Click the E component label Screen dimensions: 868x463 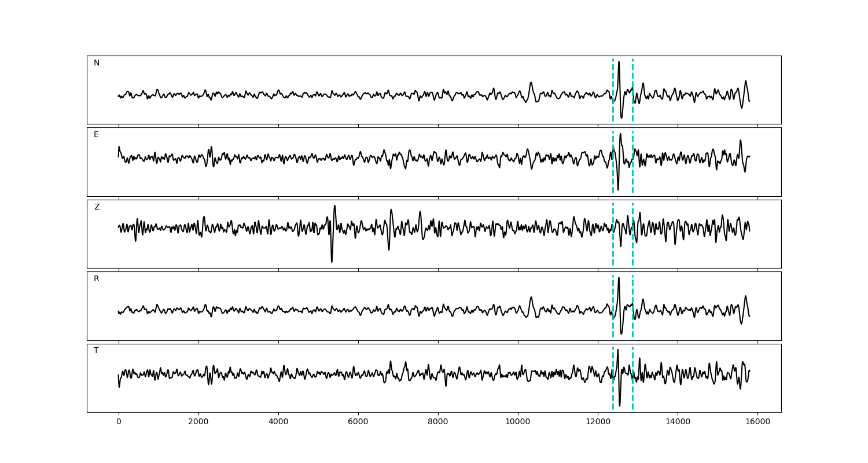coord(96,135)
